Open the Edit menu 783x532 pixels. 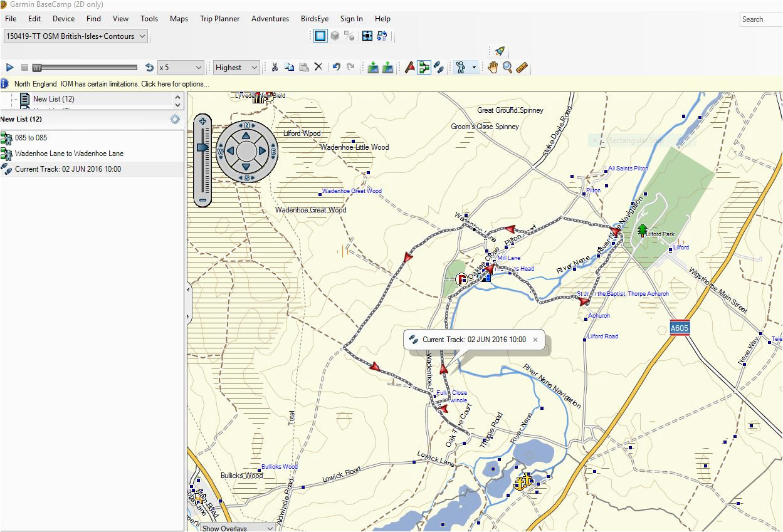(x=34, y=19)
